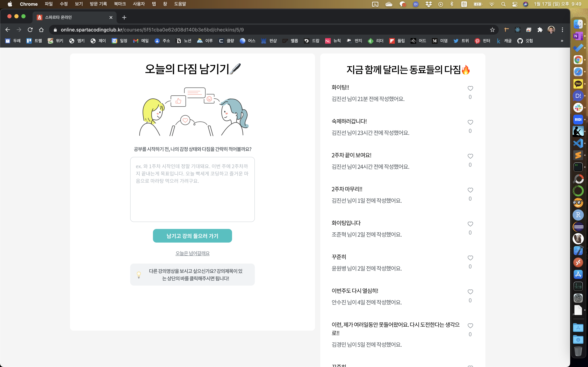Open a new tab with plus button
The image size is (588, 367).
click(124, 17)
